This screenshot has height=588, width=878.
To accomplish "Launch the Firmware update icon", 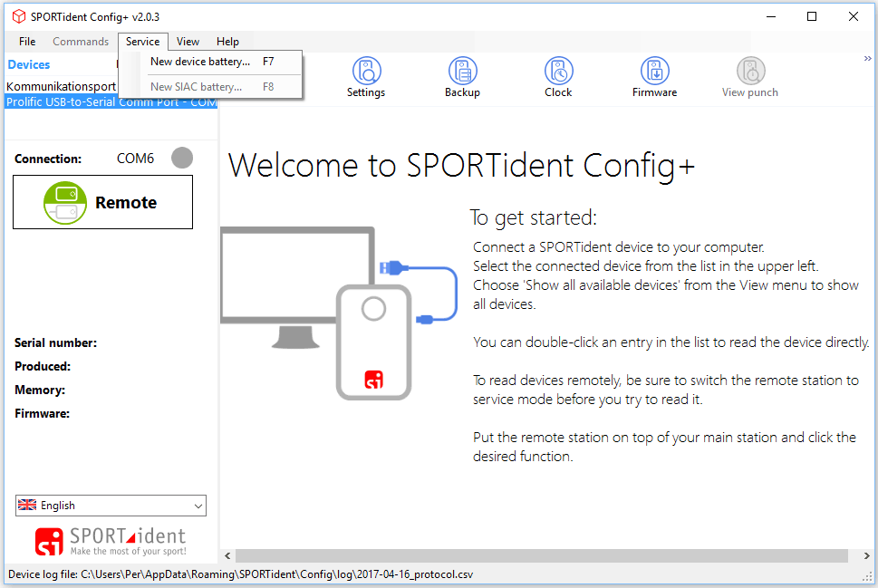I will [x=654, y=77].
